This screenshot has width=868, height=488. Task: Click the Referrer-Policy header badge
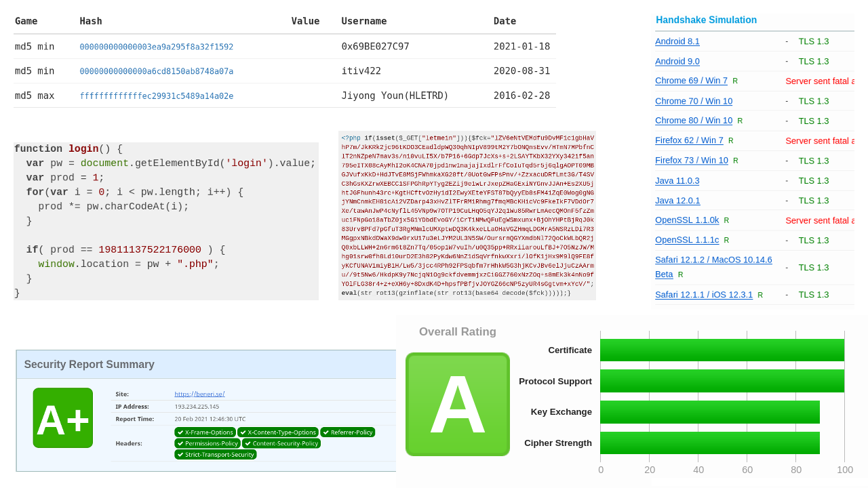click(x=348, y=432)
